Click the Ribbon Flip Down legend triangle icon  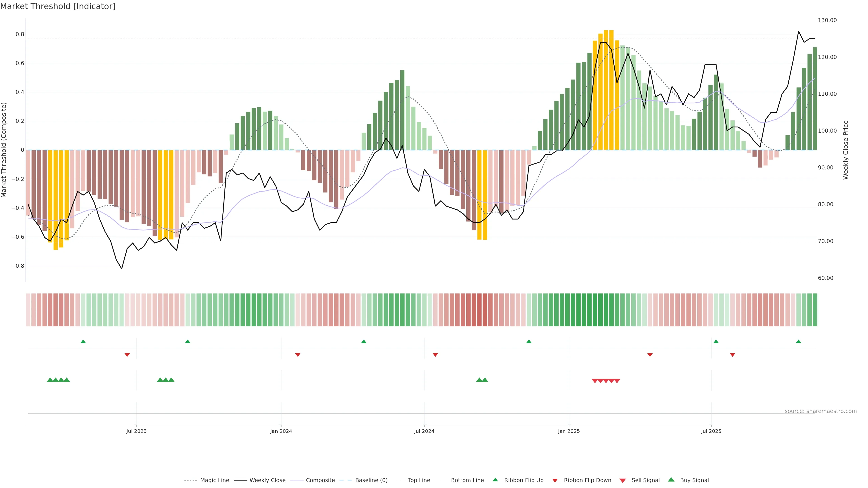(x=555, y=480)
